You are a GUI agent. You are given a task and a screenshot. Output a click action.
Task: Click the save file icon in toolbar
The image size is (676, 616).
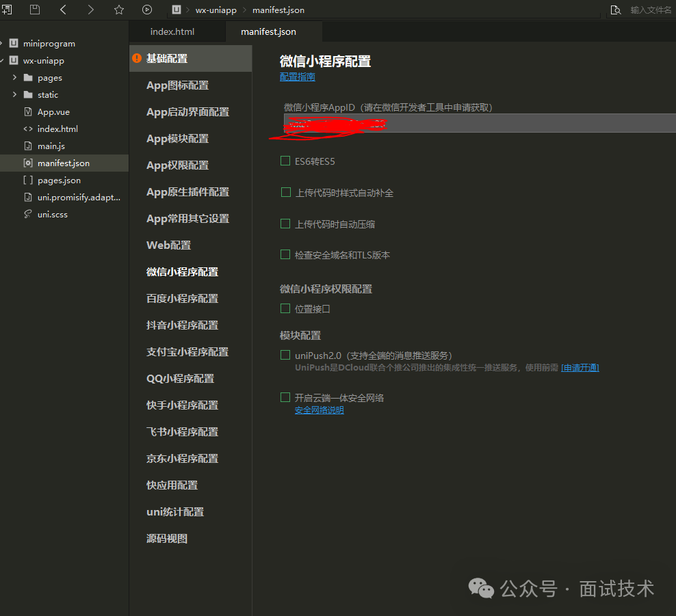pyautogui.click(x=35, y=10)
